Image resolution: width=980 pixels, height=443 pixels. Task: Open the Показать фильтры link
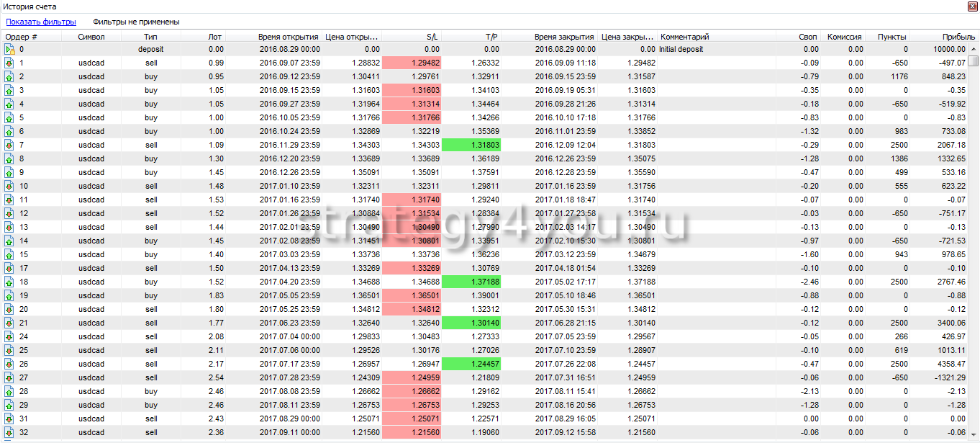pos(41,22)
